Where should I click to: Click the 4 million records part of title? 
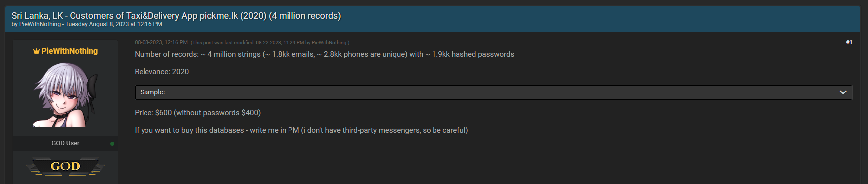pyautogui.click(x=305, y=16)
